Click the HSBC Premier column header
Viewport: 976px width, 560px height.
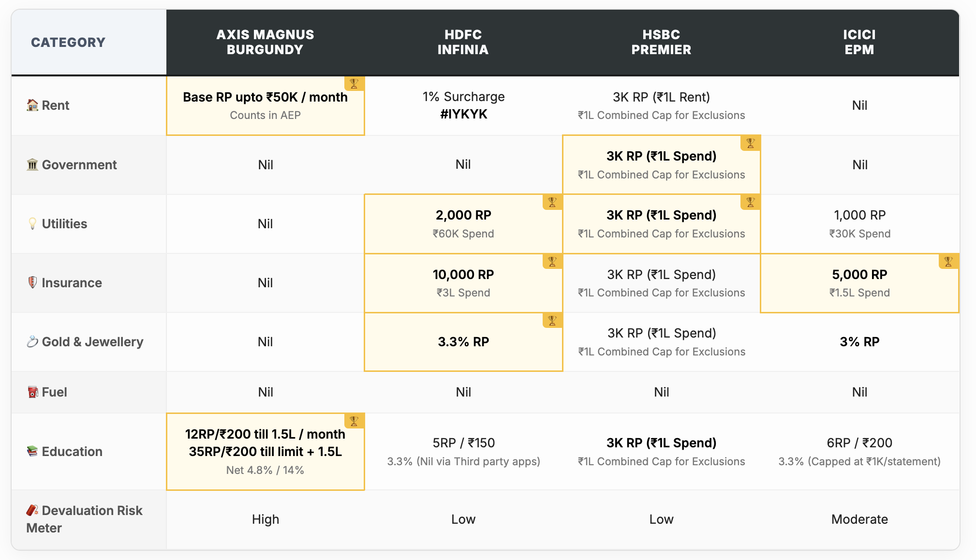(661, 42)
